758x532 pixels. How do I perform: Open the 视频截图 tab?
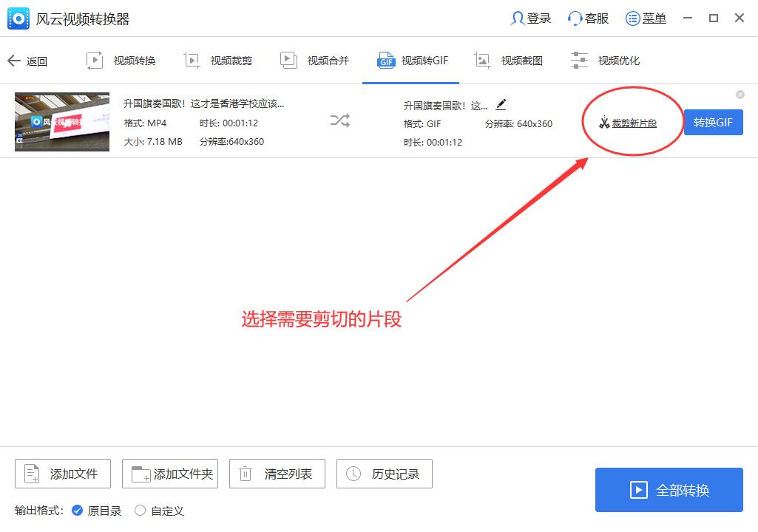pyautogui.click(x=510, y=61)
